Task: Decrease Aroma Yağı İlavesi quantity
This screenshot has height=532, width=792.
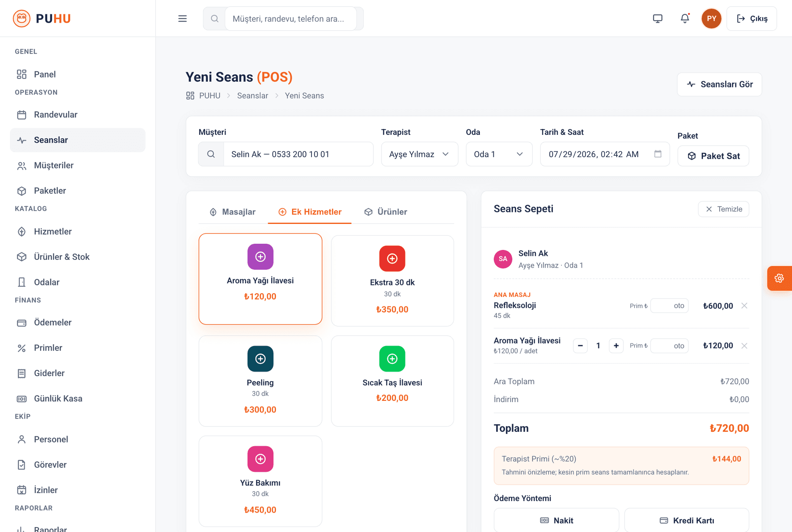Action: coord(580,346)
